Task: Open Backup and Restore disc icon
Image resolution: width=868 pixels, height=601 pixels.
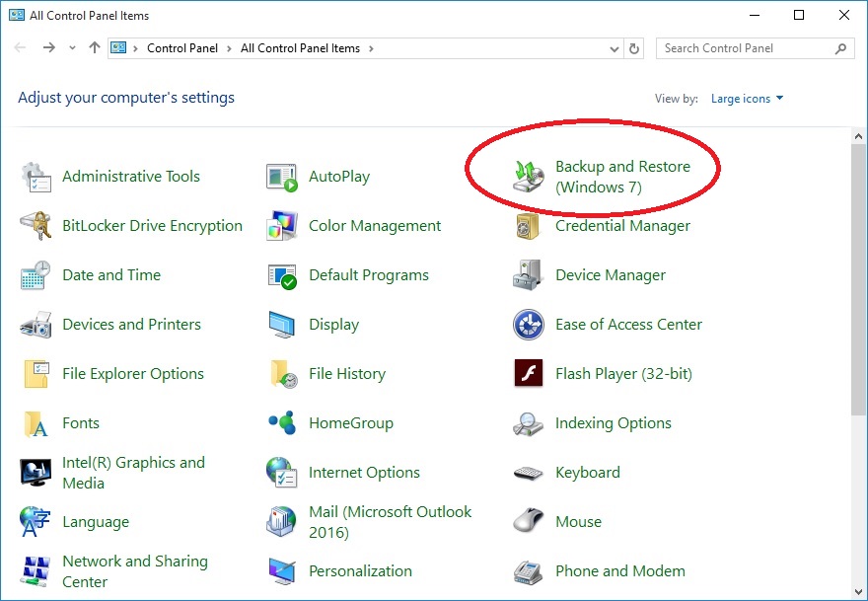Action: point(529,177)
